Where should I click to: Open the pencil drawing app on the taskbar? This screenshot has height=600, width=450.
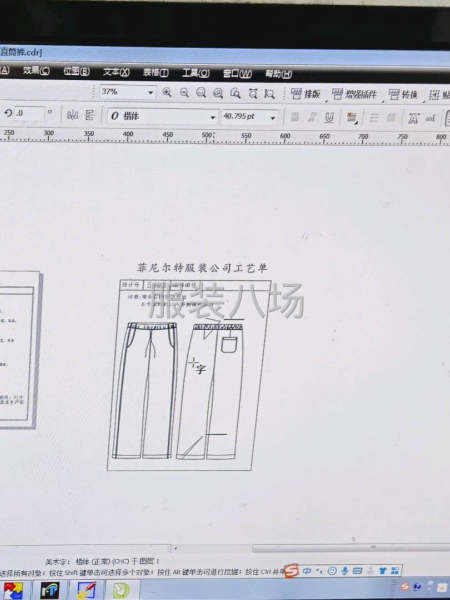click(x=87, y=591)
